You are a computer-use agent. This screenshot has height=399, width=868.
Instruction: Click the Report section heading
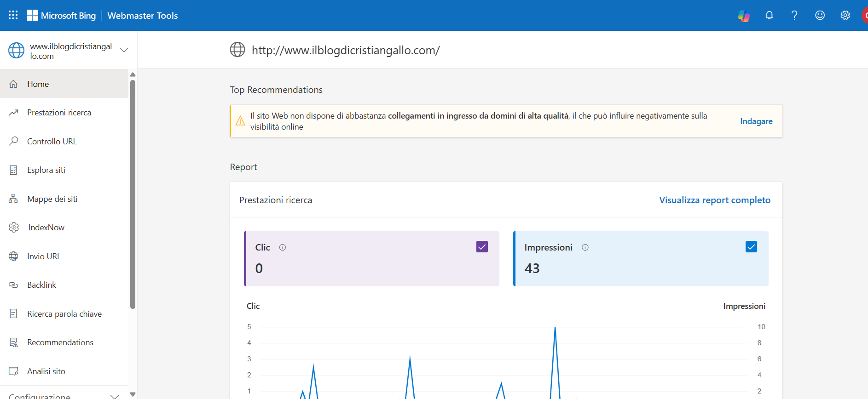pyautogui.click(x=243, y=167)
